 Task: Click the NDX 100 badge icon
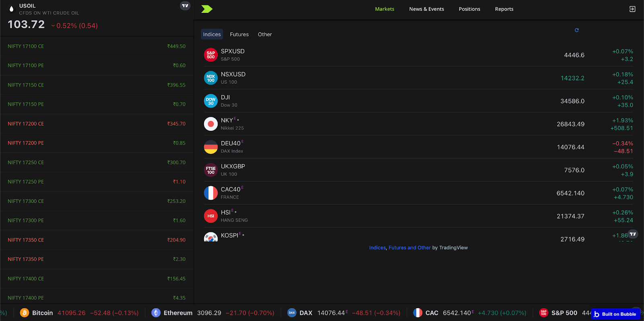[x=211, y=78]
